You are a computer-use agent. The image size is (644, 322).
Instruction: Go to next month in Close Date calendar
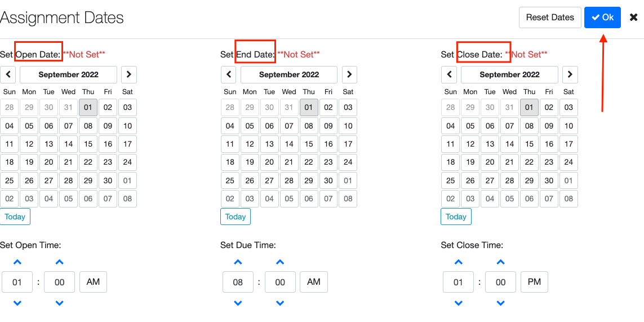570,74
